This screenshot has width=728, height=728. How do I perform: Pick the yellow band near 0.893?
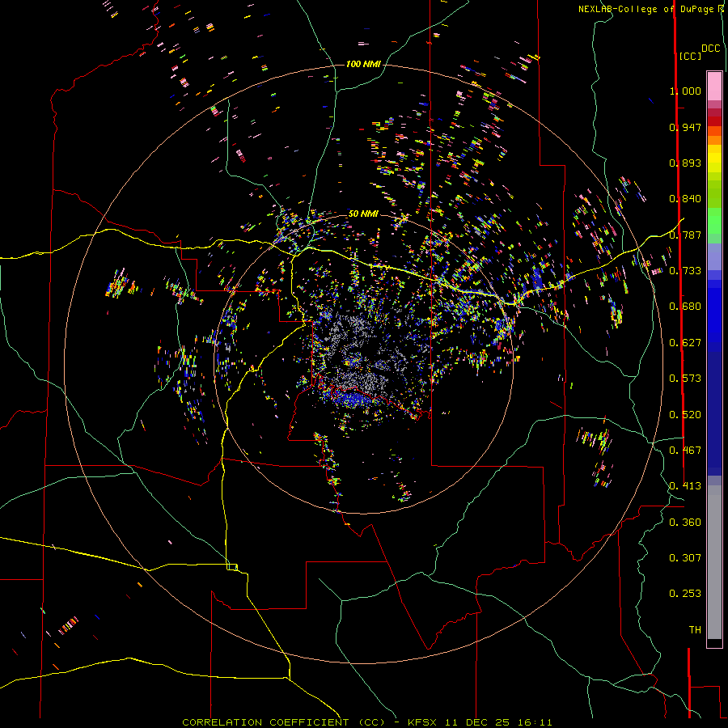714,159
